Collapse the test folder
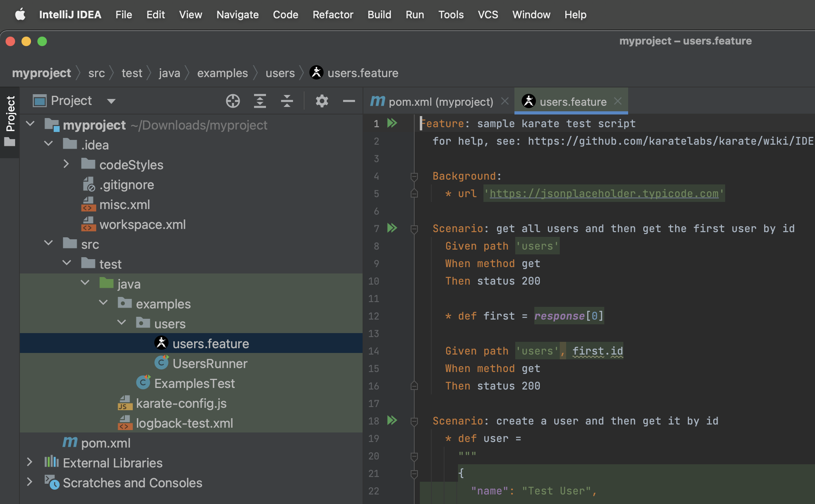 click(x=67, y=263)
